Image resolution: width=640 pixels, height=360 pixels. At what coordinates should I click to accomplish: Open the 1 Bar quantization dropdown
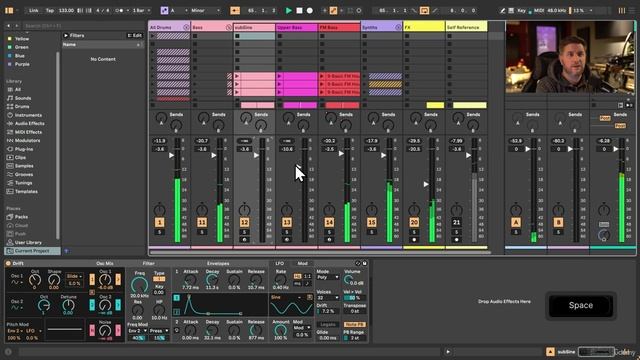(141, 10)
